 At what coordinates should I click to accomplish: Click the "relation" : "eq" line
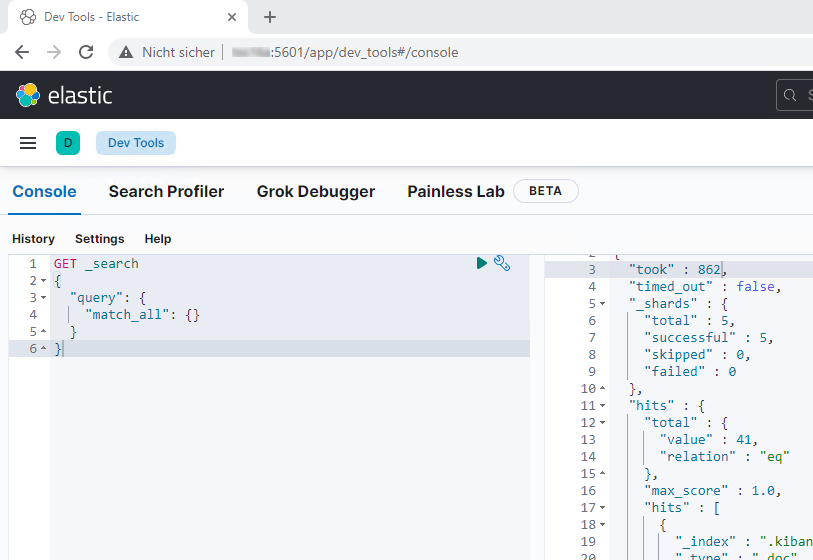click(724, 457)
